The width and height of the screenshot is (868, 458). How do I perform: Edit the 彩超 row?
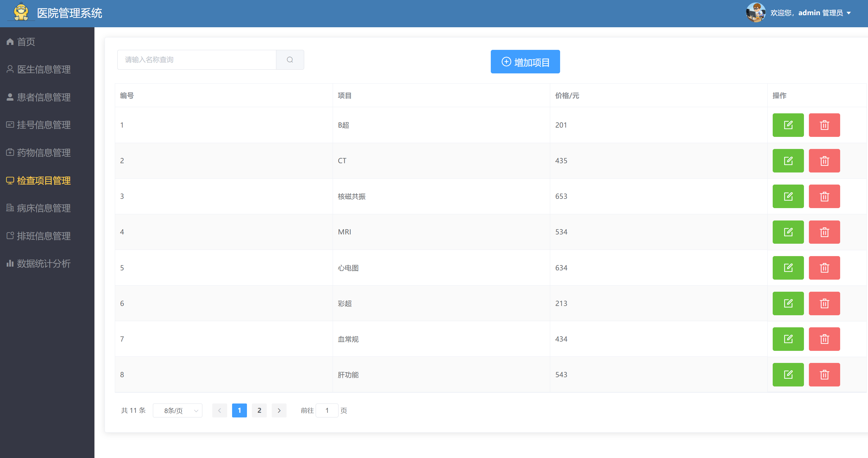788,303
